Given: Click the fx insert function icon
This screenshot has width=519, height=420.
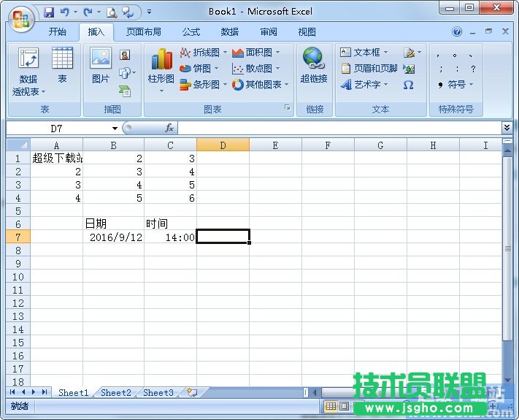Looking at the screenshot, I should [x=169, y=128].
